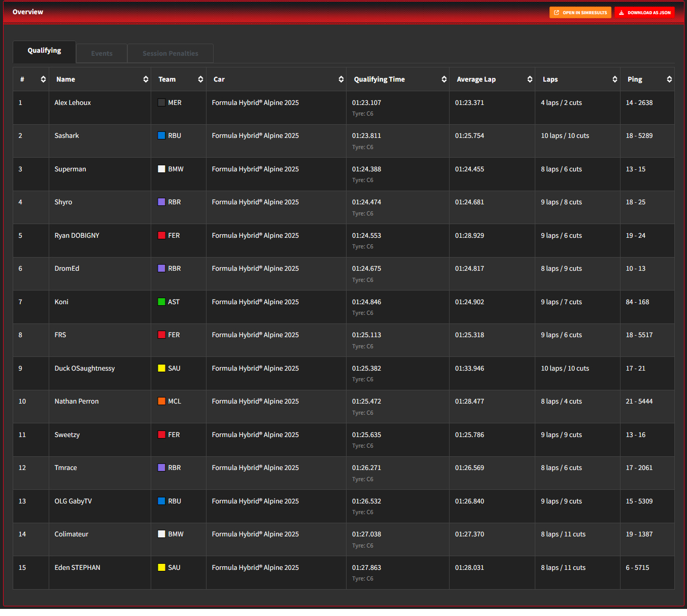Click Nathan Perron's orange MCL swatch

coord(161,402)
